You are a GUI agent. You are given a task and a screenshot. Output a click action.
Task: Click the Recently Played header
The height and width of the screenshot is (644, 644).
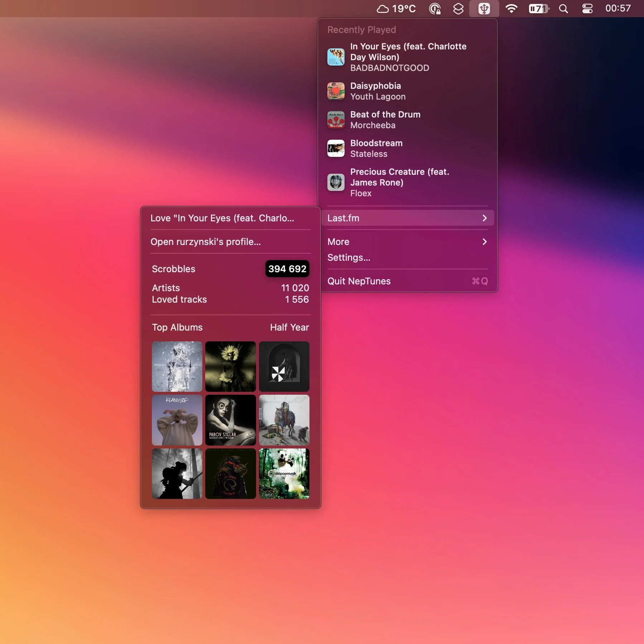(361, 30)
